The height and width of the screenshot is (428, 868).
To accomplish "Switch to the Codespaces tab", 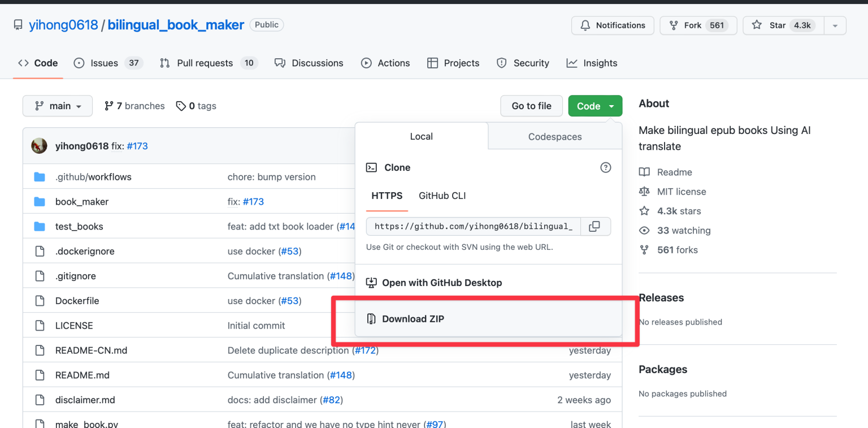I will [x=554, y=137].
